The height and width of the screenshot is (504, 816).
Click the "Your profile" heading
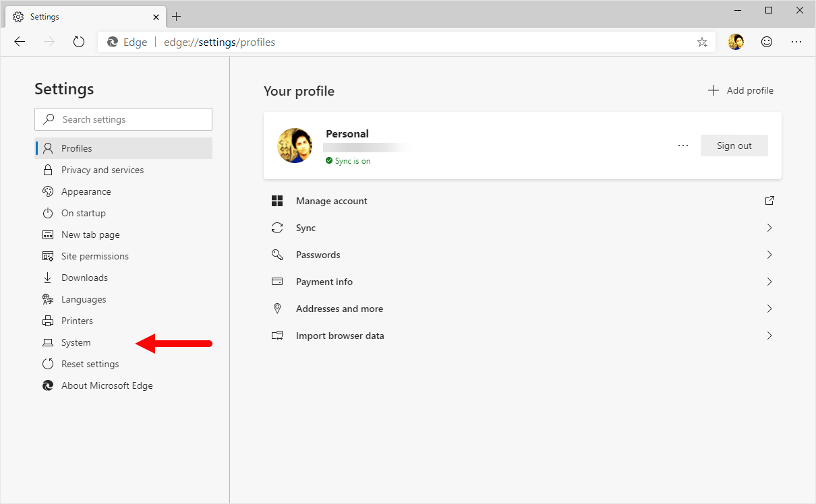pos(299,91)
